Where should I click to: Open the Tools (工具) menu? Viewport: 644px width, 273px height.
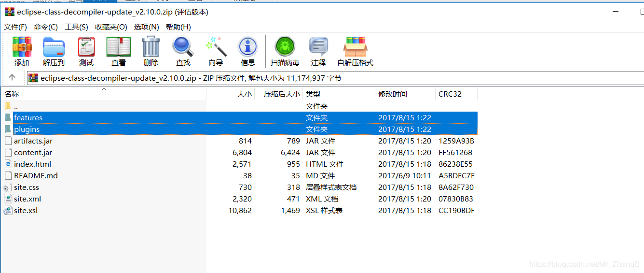(76, 27)
